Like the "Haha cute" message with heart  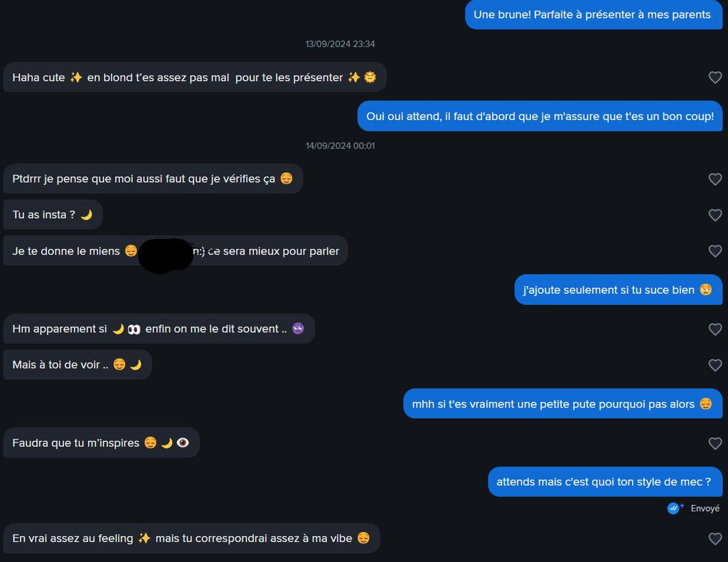click(x=715, y=78)
